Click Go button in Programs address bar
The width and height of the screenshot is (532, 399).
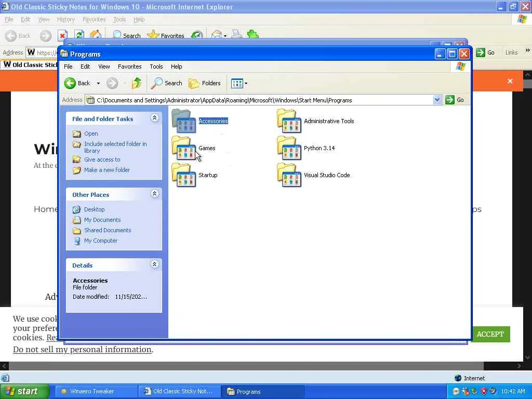coord(455,100)
